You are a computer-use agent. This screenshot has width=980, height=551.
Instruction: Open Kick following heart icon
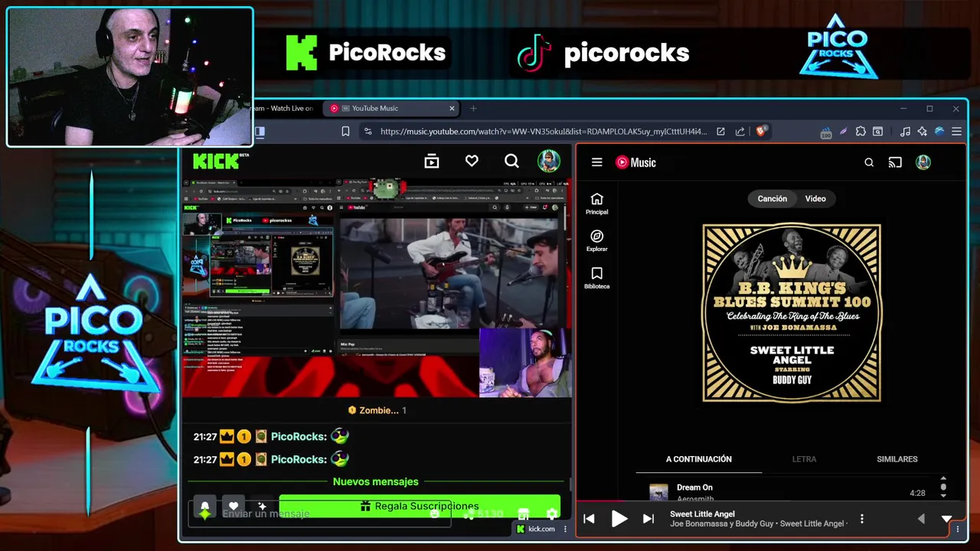pos(472,161)
